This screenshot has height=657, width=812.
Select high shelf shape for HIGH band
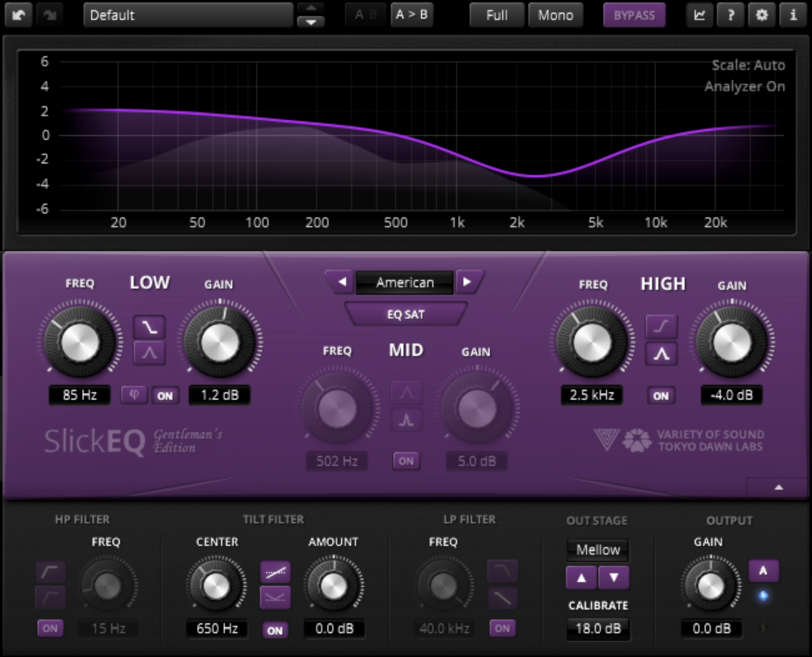click(661, 327)
